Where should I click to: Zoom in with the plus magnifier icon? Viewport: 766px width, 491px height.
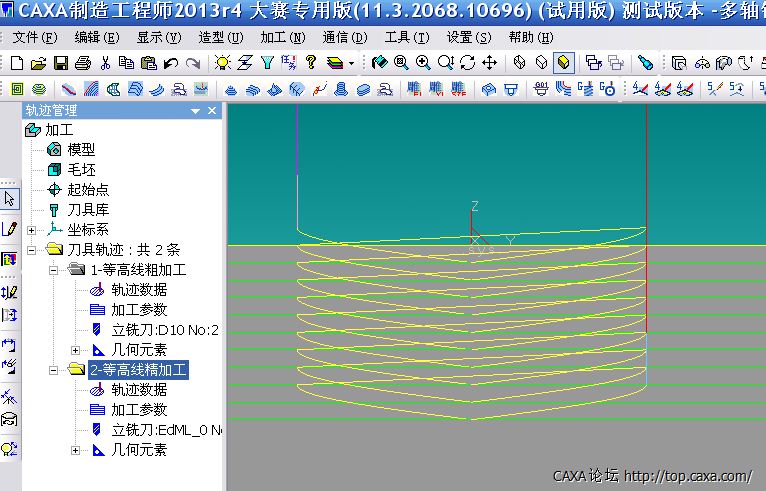tap(423, 63)
